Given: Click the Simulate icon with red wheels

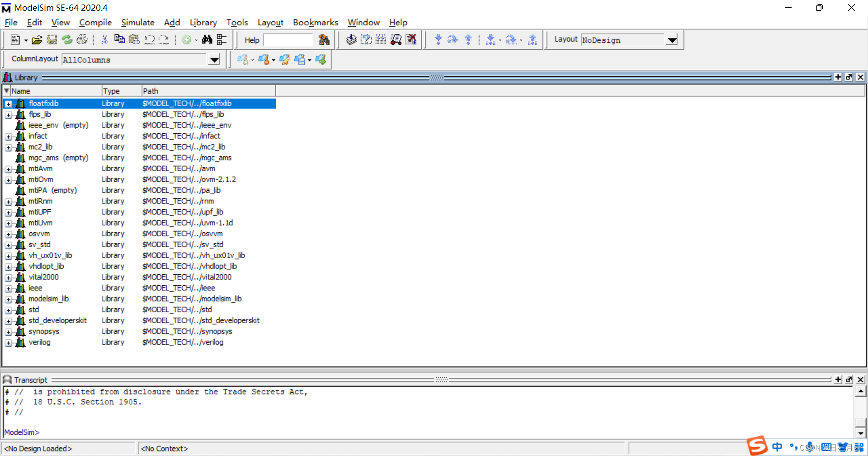Looking at the screenshot, I should [396, 40].
